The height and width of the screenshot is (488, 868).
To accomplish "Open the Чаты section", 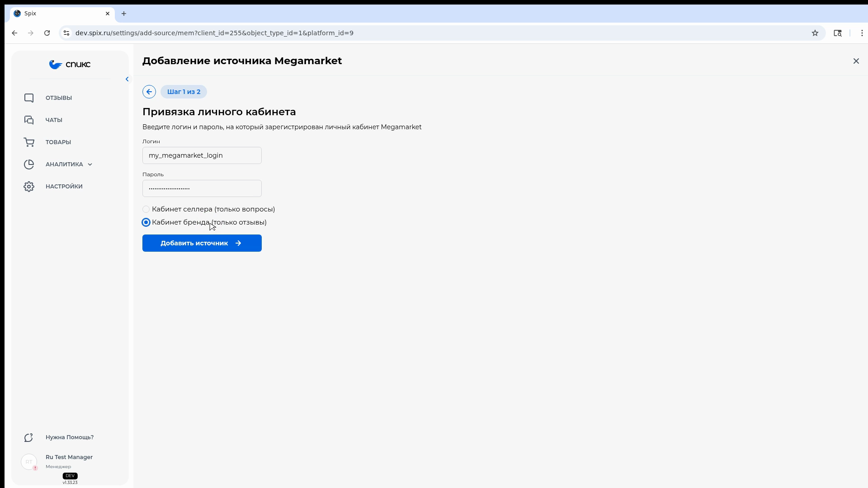I will tap(54, 120).
